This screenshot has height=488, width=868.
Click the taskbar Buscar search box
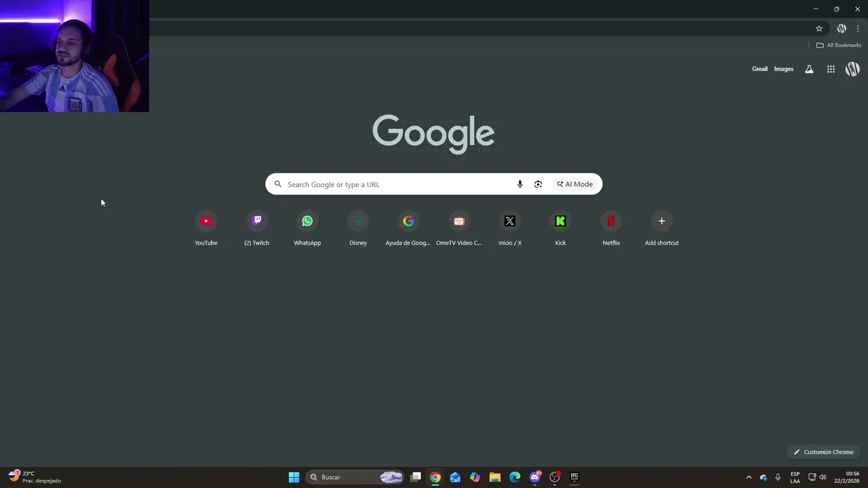[x=355, y=477]
